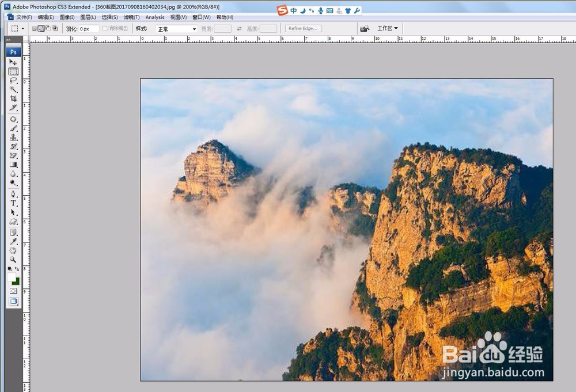
Task: Click the 羽化 feather input field
Action: tap(89, 29)
